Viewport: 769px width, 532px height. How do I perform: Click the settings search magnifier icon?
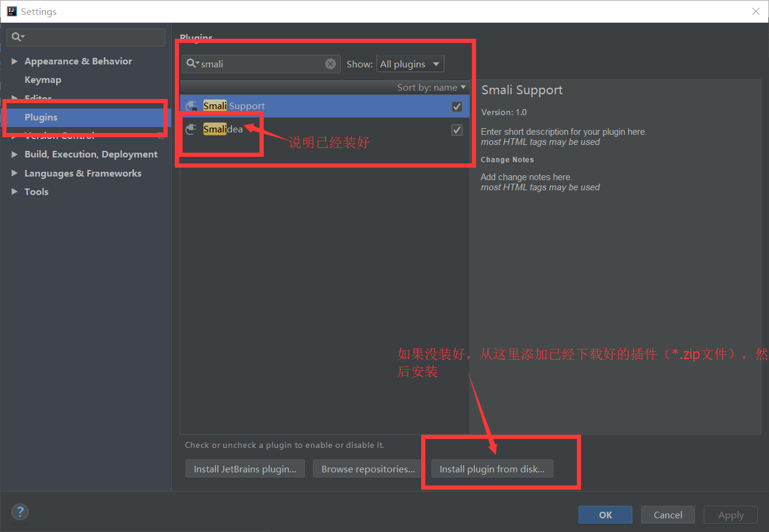[18, 38]
